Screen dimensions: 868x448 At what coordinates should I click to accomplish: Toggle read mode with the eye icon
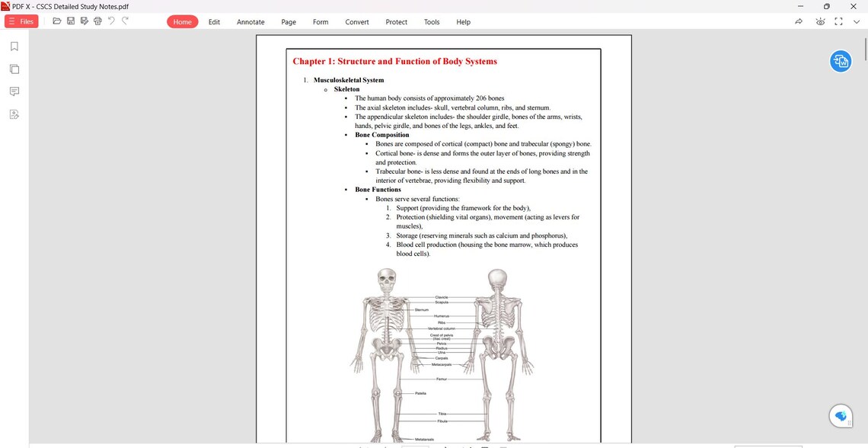820,21
